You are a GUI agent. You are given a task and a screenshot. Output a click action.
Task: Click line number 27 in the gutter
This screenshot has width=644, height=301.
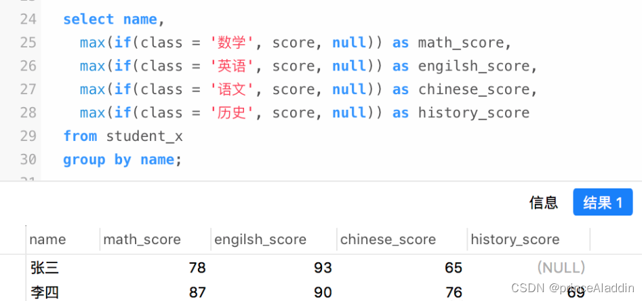click(x=28, y=89)
